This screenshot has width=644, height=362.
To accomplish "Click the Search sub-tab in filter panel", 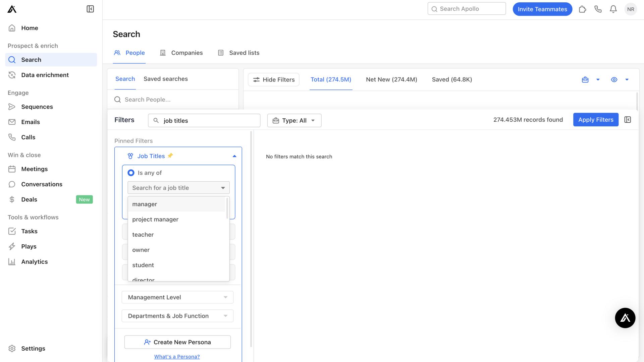I will tap(125, 79).
